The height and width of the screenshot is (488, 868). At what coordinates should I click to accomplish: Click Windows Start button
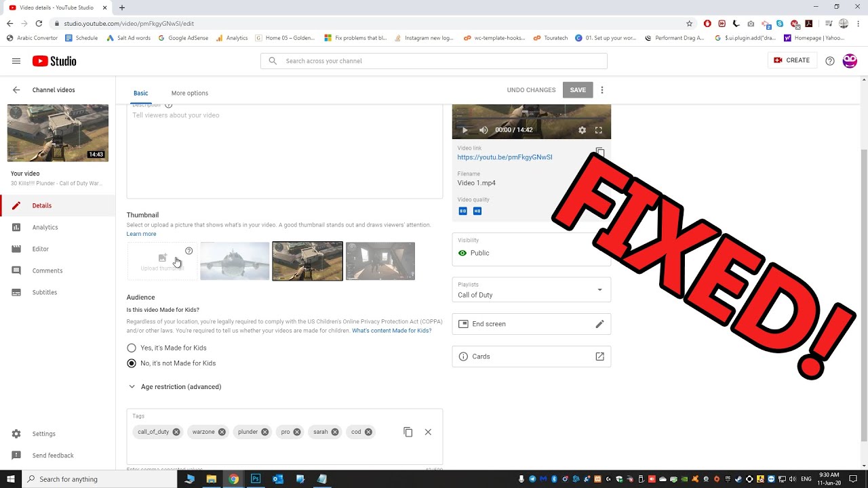click(x=10, y=479)
